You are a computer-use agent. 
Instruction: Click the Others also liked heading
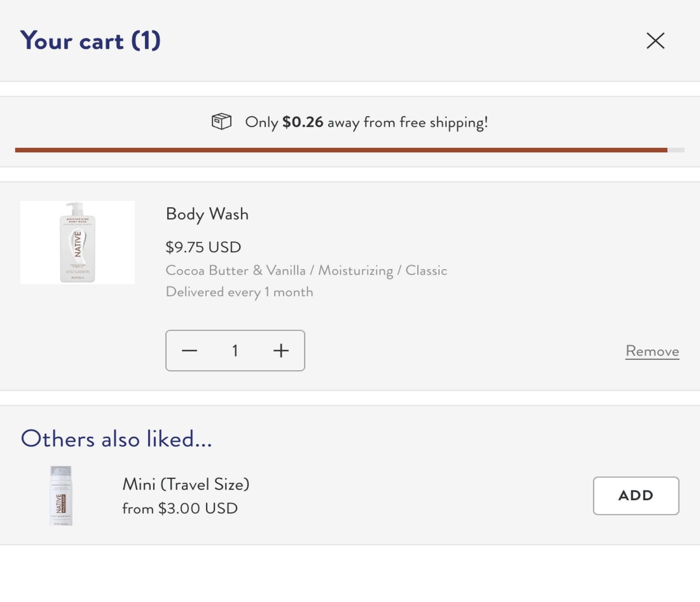pyautogui.click(x=116, y=439)
